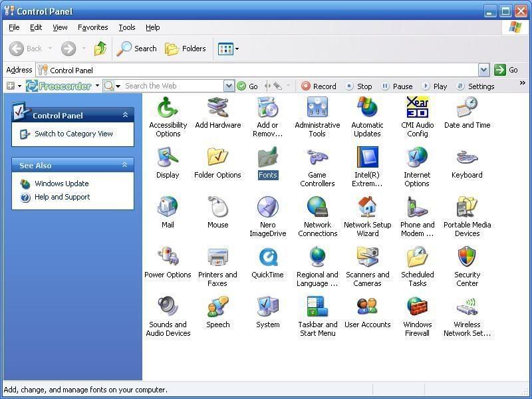Open the Display applet
This screenshot has height=399, width=532.
pos(168,162)
